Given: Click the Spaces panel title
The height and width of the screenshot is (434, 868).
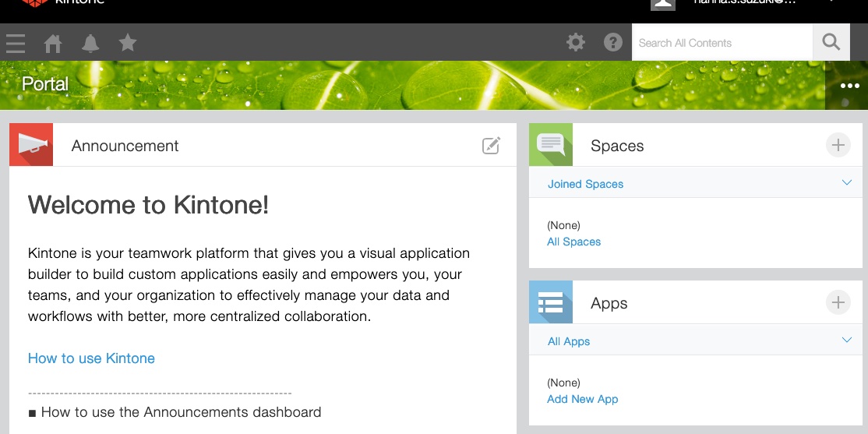Looking at the screenshot, I should 617,146.
